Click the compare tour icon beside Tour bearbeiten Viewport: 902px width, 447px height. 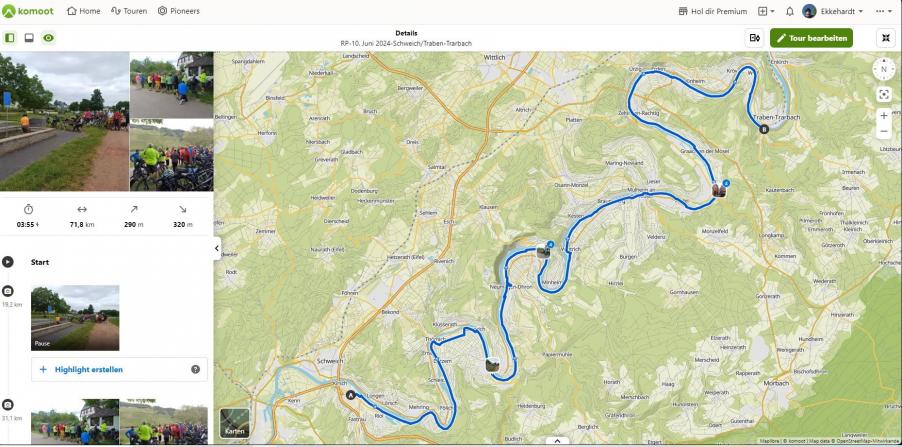point(755,38)
